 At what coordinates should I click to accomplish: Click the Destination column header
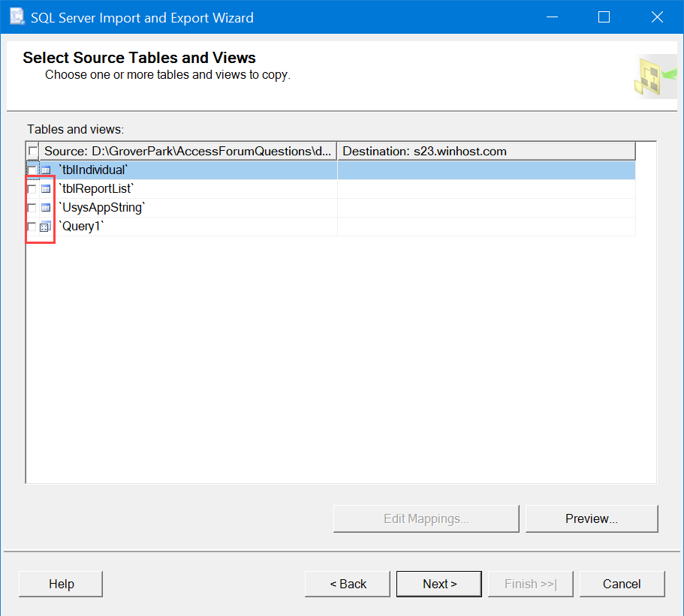[x=486, y=152]
